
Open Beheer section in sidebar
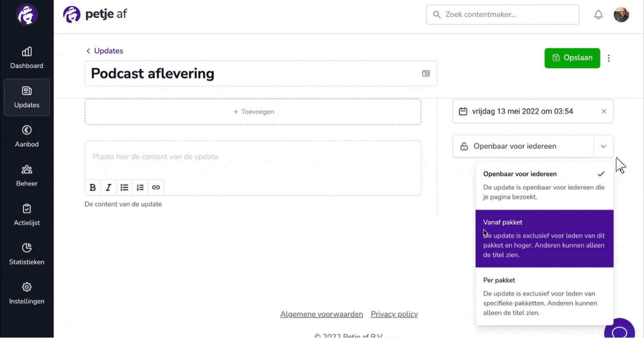click(27, 176)
